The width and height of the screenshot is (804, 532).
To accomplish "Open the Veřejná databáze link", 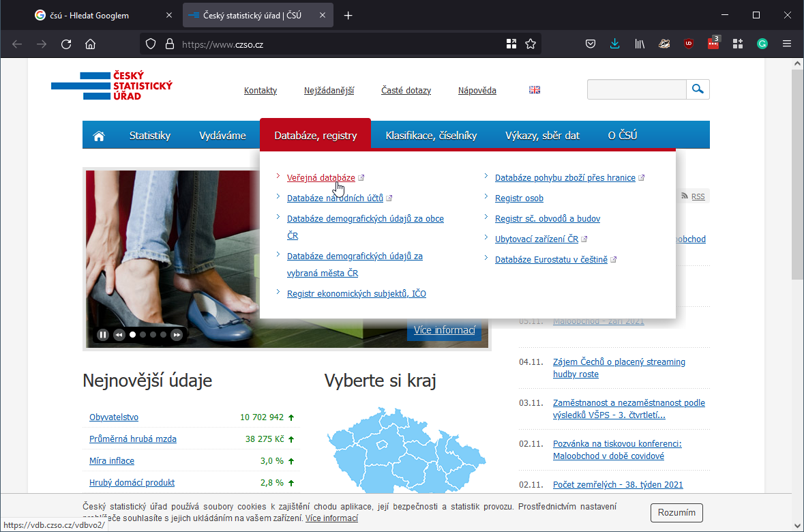I will click(321, 177).
